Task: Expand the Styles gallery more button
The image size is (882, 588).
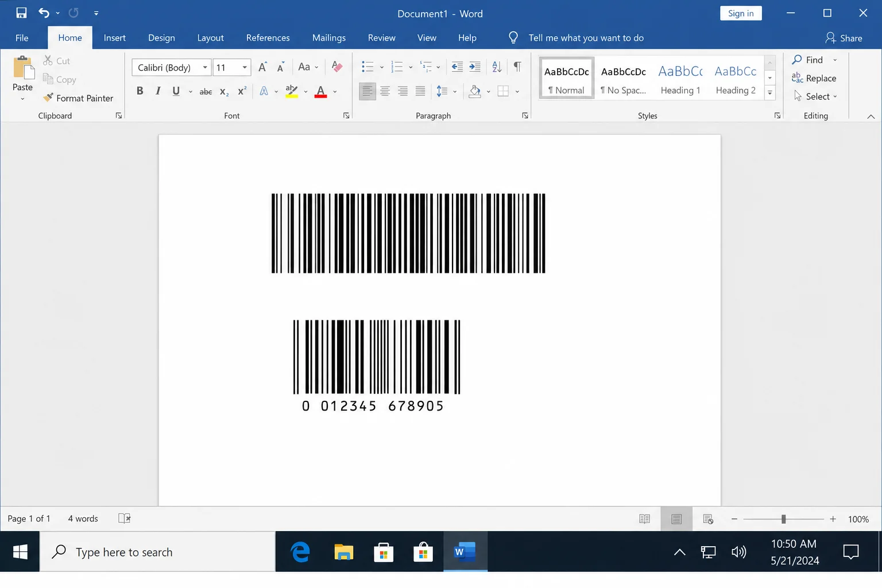Action: point(770,93)
